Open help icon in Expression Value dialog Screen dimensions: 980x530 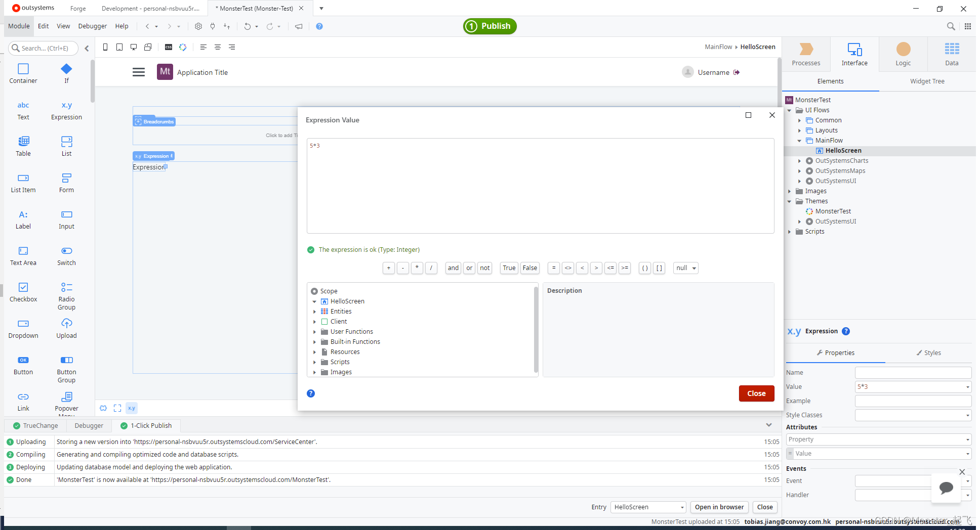(311, 393)
